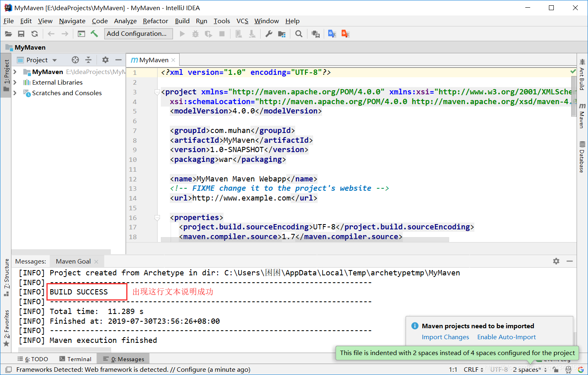Click the 1:1 cursor position indicator

click(x=453, y=370)
